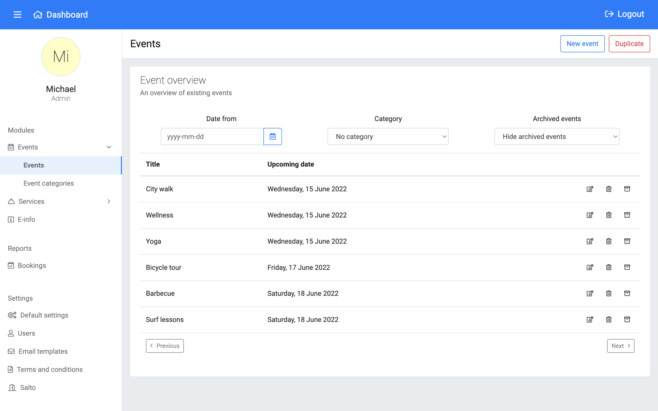Edit the Barbecue event
658x411 pixels.
(x=590, y=293)
